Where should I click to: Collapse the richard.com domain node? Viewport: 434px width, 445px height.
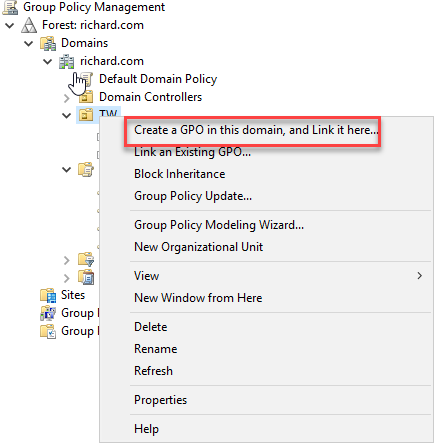click(48, 61)
